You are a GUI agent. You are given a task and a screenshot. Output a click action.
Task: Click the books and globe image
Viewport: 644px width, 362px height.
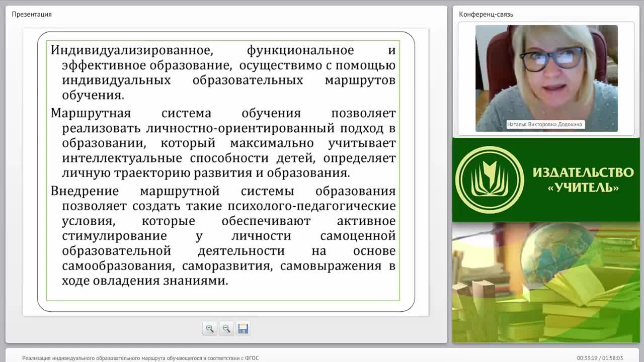[546, 283]
